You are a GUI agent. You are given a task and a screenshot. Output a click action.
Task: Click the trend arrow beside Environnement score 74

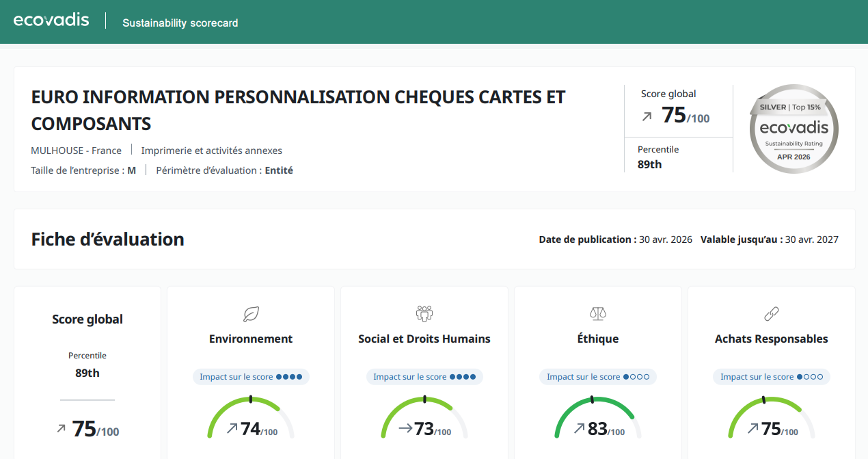pos(232,429)
